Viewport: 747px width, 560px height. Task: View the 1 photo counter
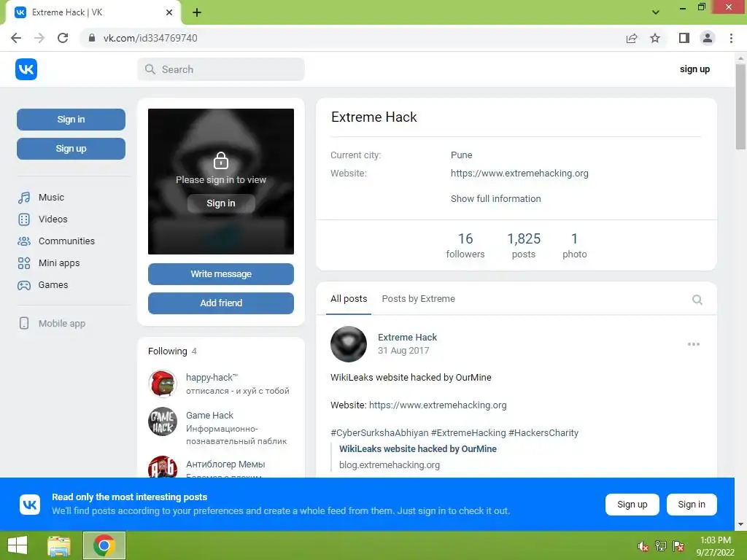pos(575,245)
